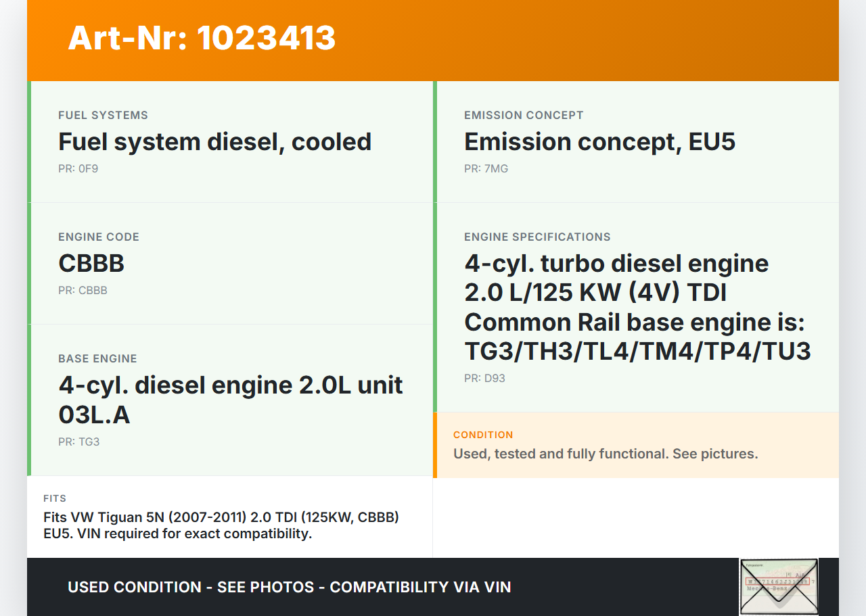This screenshot has height=616, width=866.
Task: Click the PR: CBBB label
Action: click(x=83, y=291)
